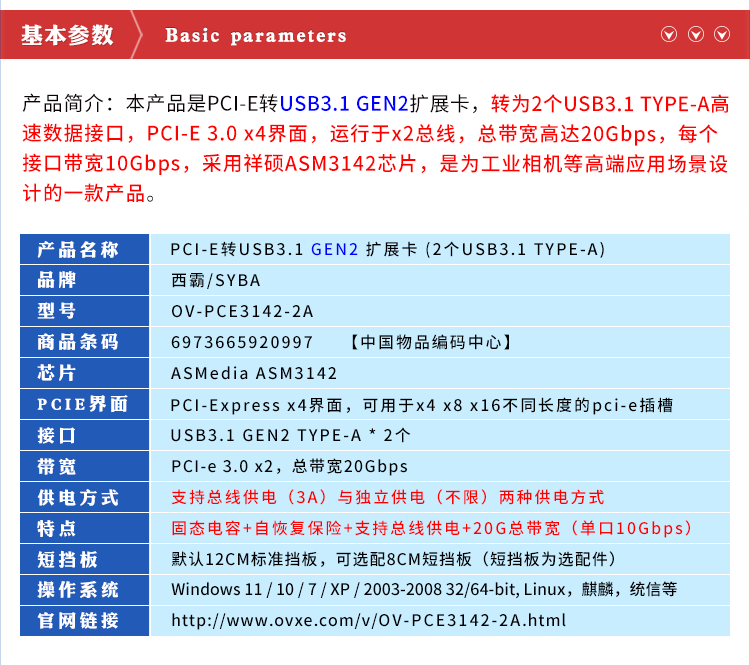Click the 产品名称 label cell

[x=85, y=249]
